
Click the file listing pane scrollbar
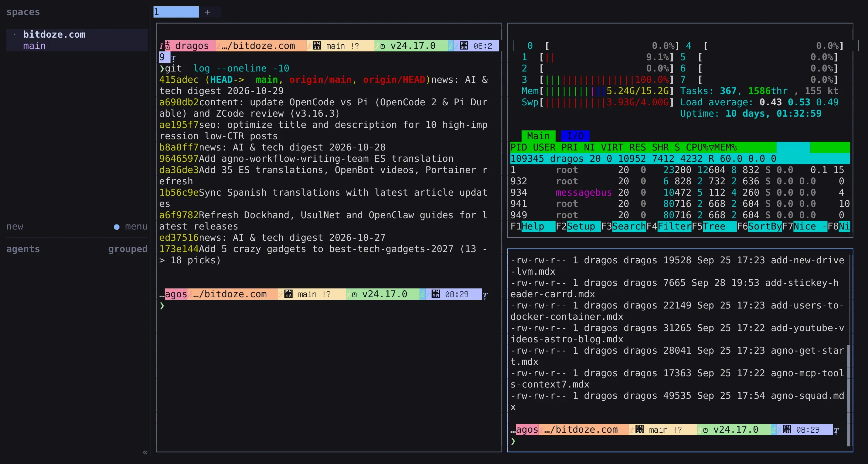[x=849, y=395]
